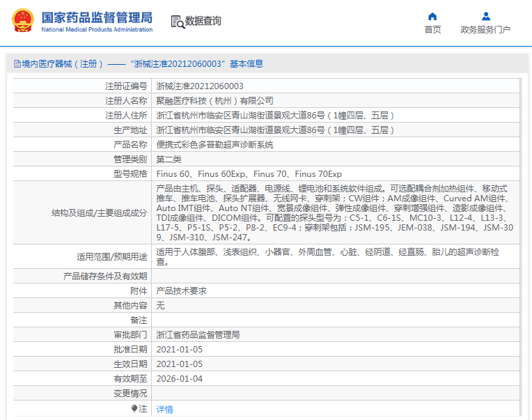Open the 详情 details link

coord(164,410)
